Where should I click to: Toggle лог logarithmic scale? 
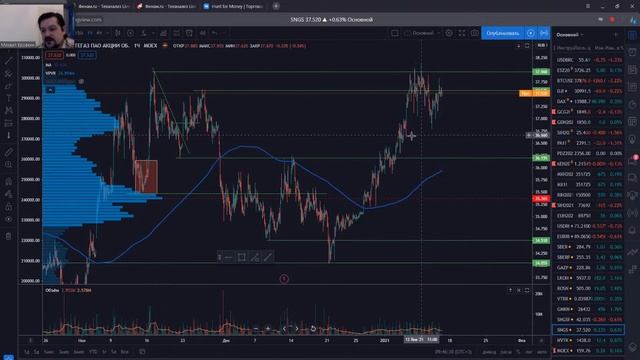(529, 351)
